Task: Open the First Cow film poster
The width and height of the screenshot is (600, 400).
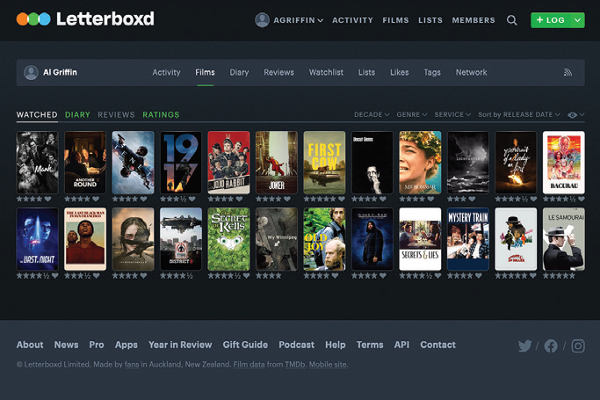Action: (324, 162)
